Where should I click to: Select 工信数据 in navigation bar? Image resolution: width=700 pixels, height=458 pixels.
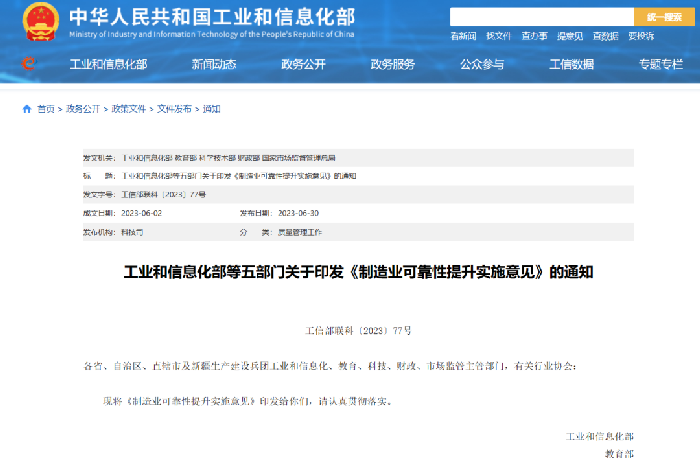click(571, 64)
